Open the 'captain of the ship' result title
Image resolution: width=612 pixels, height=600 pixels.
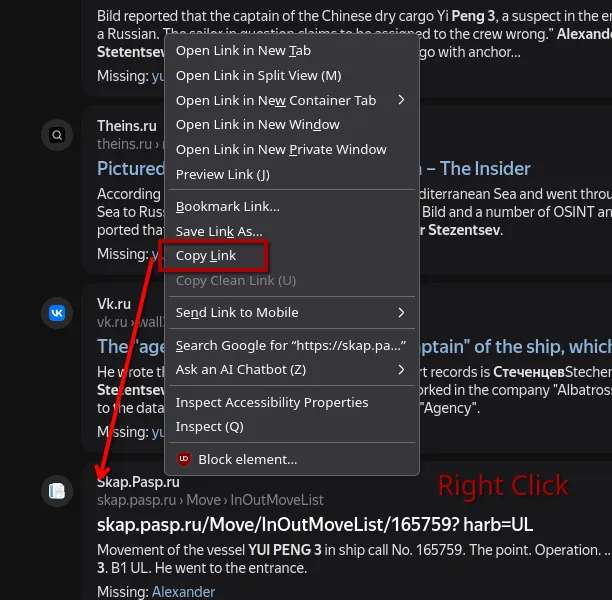tap(516, 347)
